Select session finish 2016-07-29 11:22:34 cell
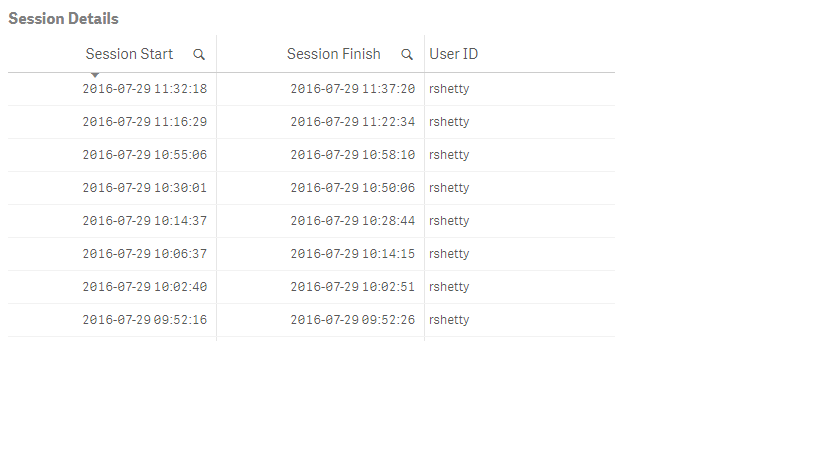This screenshot has height=460, width=819. coord(352,122)
